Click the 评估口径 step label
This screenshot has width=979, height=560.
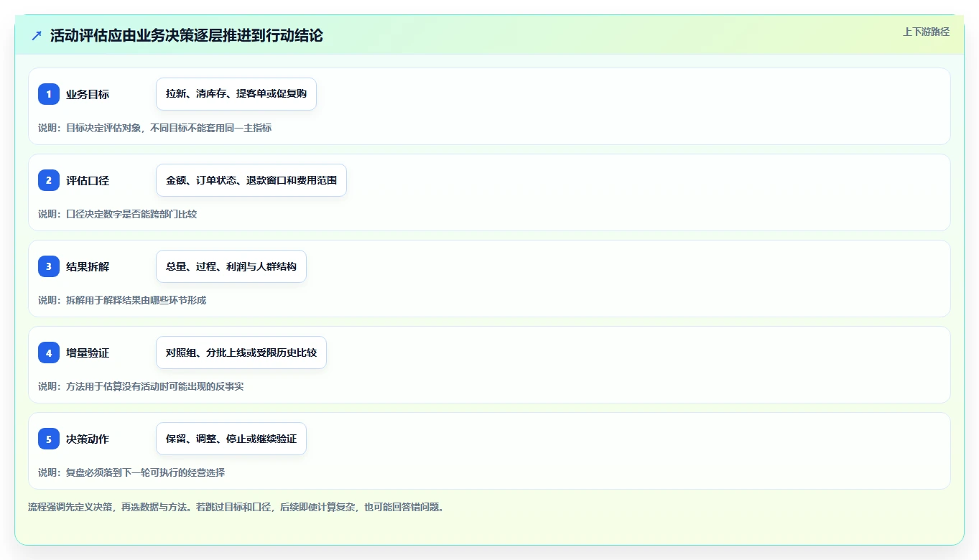pos(88,180)
